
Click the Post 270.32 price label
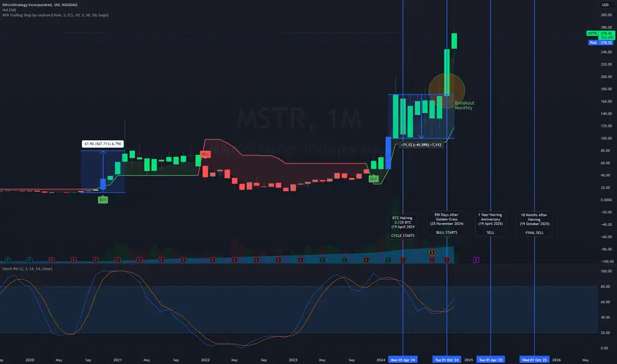[x=601, y=42]
